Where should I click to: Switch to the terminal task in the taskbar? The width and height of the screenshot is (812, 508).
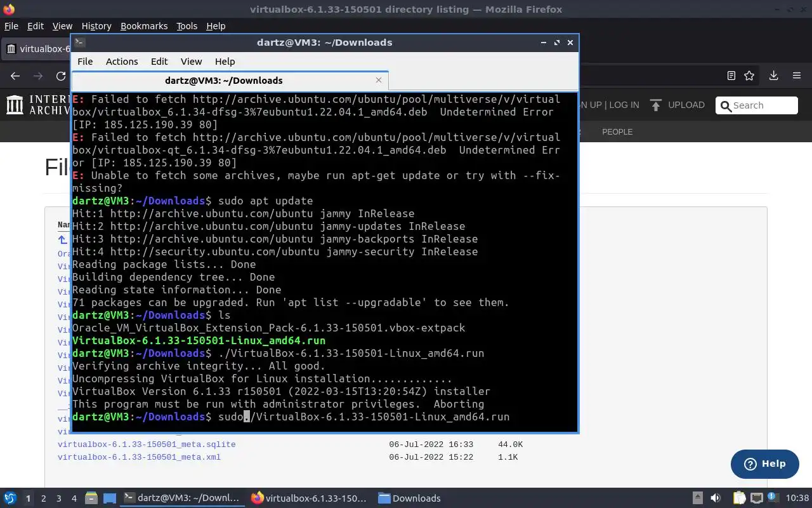pyautogui.click(x=182, y=498)
